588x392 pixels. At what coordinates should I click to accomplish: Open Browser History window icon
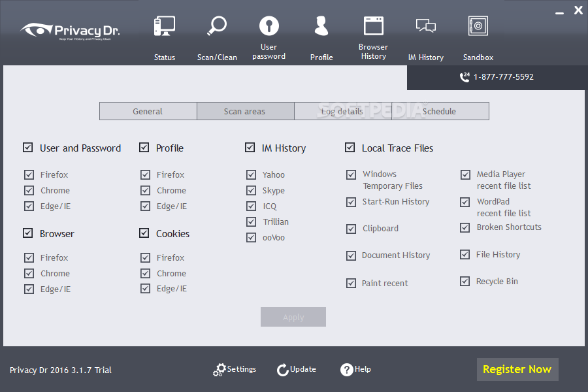point(374,26)
